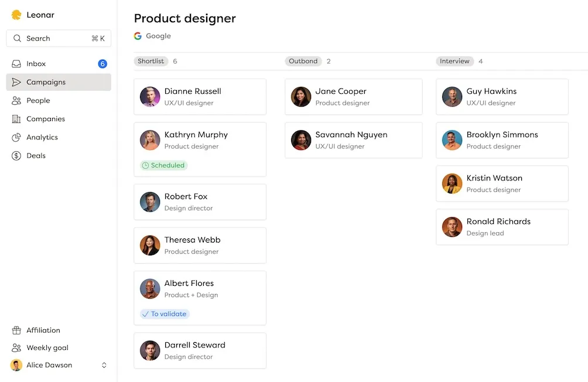Click Albert Flores' profile photo
Screen dimensions: 588x382
coord(149,288)
